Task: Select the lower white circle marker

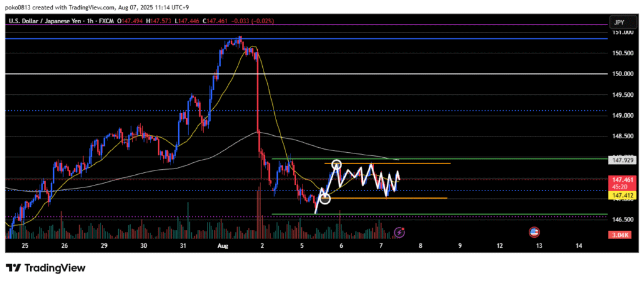Action: [x=325, y=199]
